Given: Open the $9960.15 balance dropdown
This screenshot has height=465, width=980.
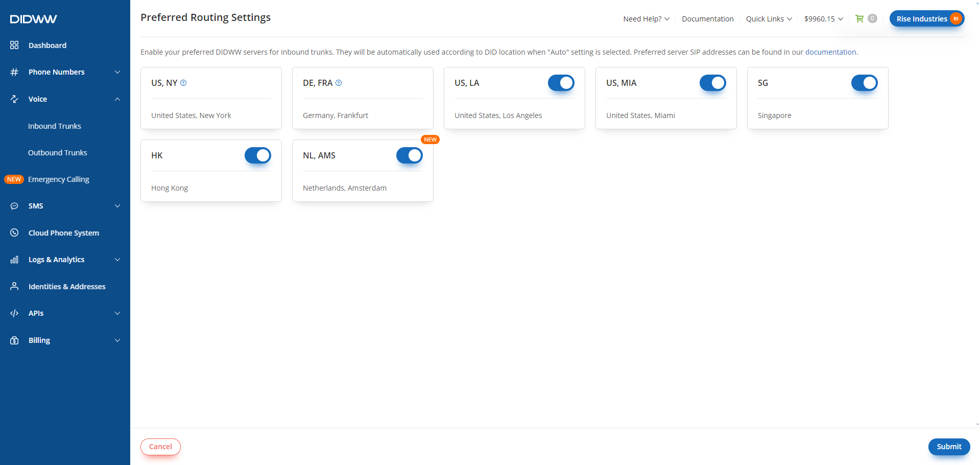Looking at the screenshot, I should click(824, 19).
